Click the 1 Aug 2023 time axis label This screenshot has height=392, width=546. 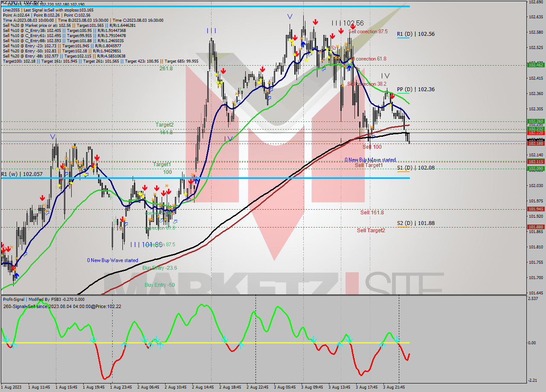pos(11,387)
